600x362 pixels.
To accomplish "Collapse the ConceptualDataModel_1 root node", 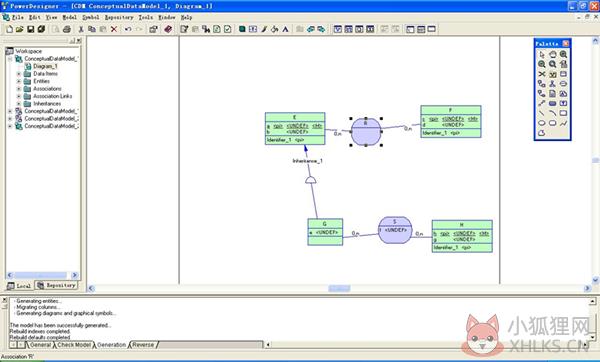I will tap(10, 59).
